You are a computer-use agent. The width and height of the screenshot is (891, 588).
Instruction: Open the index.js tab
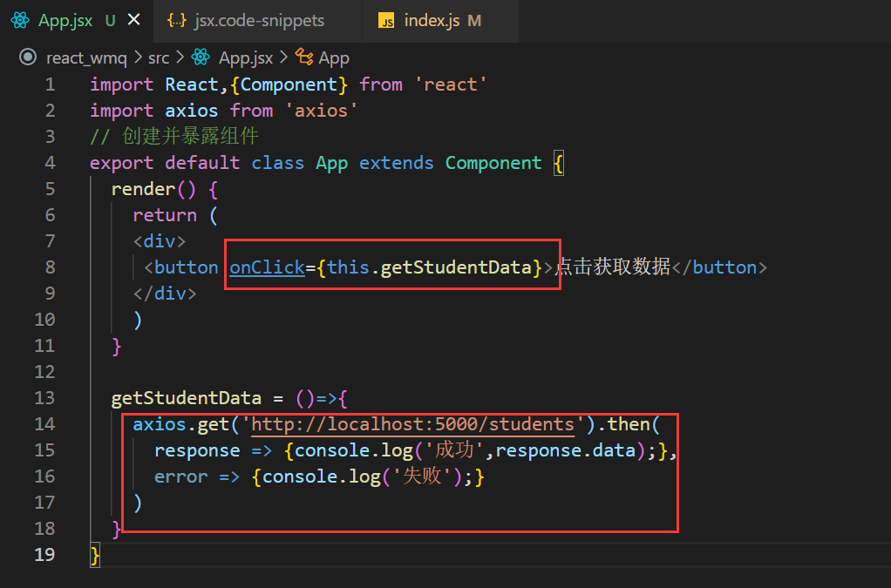point(431,20)
